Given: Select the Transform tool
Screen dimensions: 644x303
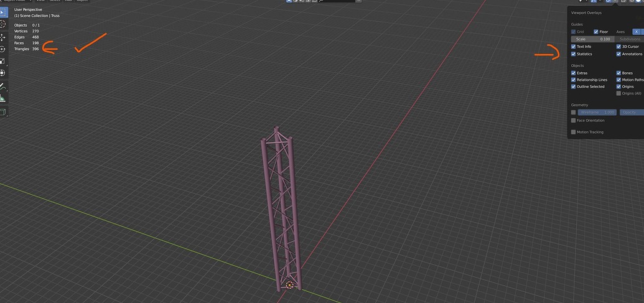Looking at the screenshot, I should pos(3,73).
